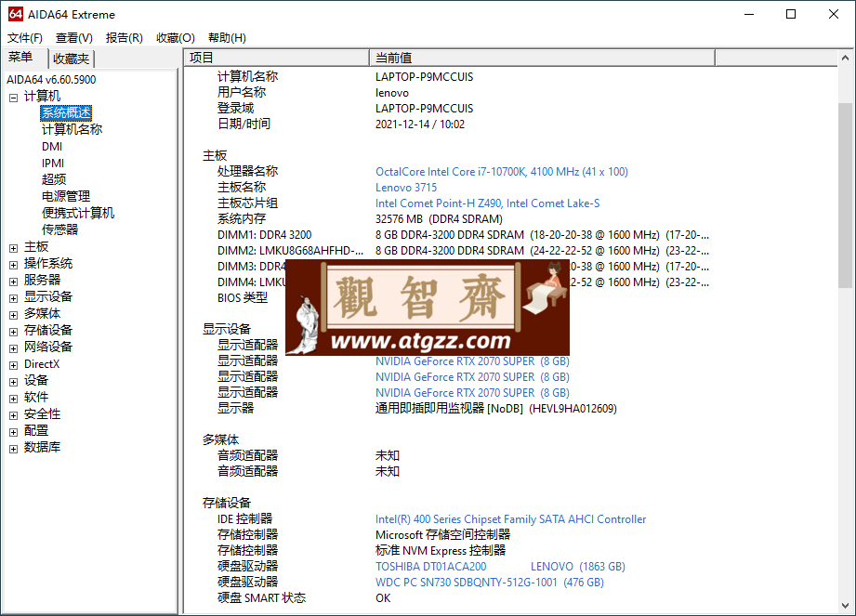The height and width of the screenshot is (616, 856).
Task: Expand the DirectX tree node
Action: 14,365
